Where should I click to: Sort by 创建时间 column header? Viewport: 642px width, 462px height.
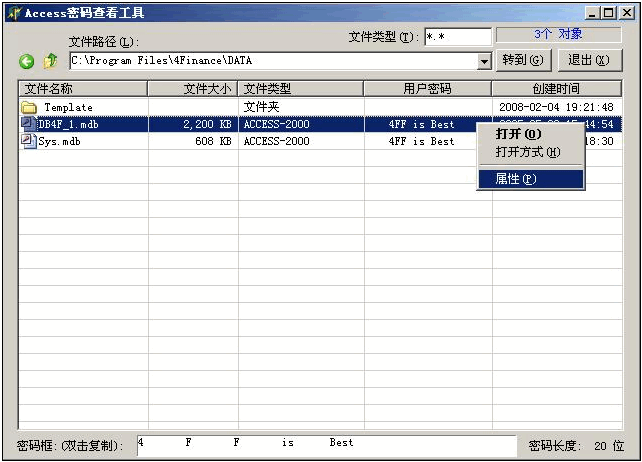click(555, 89)
